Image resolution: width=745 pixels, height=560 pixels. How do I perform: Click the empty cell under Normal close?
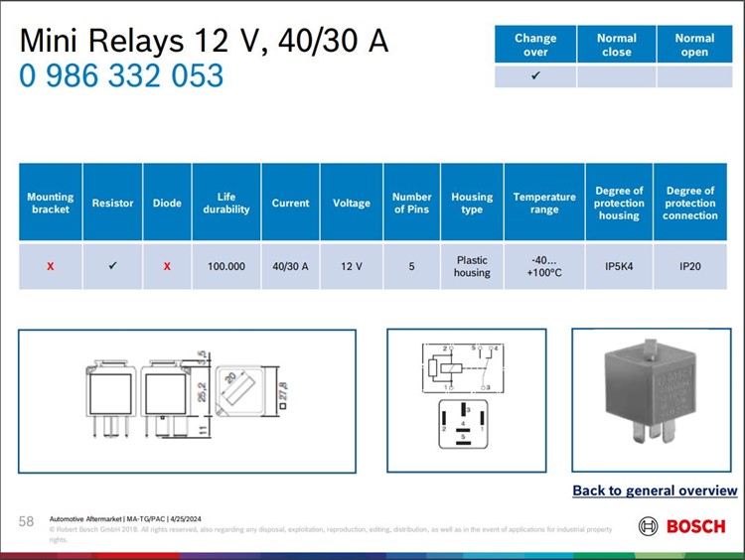click(616, 76)
